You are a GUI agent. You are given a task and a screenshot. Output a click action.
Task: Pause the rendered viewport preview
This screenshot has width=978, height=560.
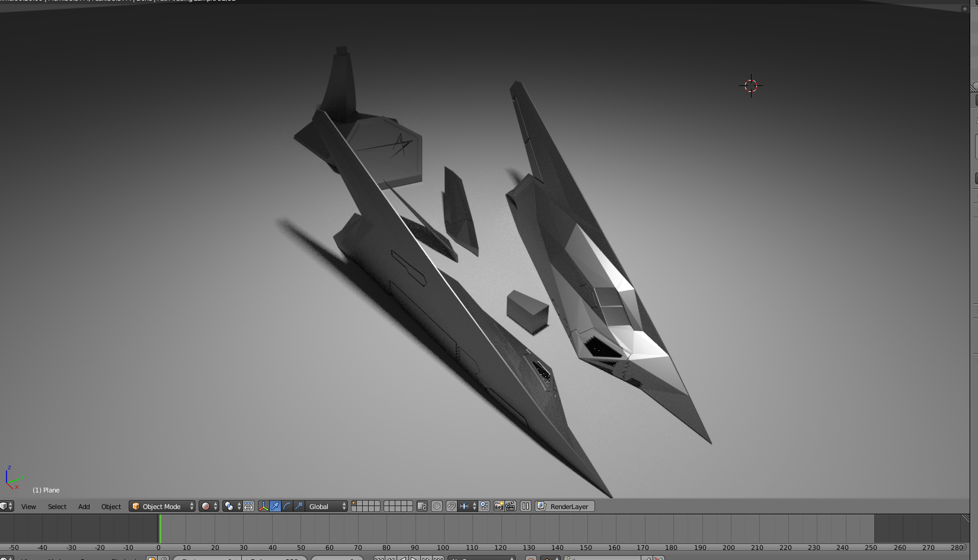[526, 506]
